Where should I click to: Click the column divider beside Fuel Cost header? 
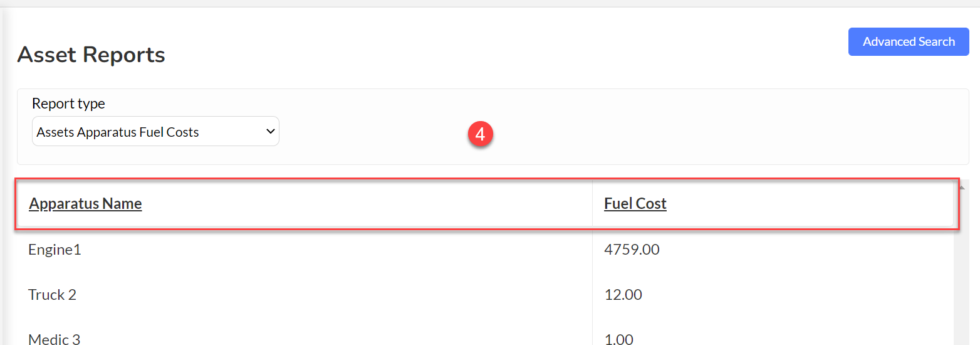point(592,204)
